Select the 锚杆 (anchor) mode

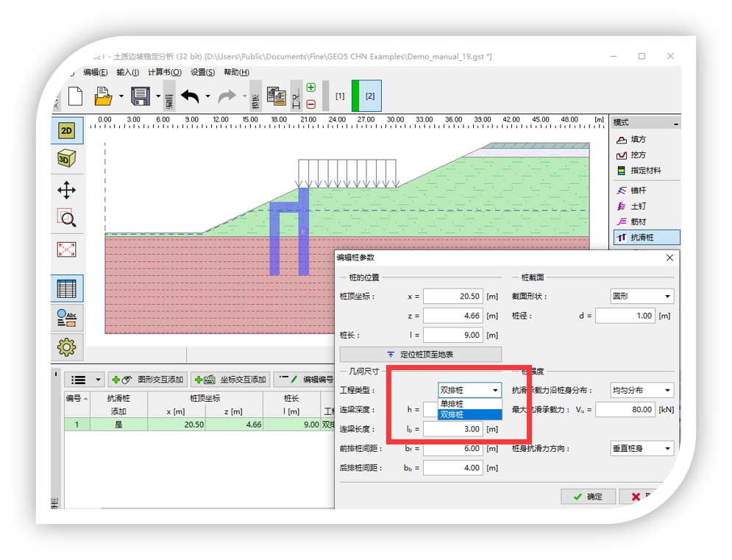tap(637, 191)
